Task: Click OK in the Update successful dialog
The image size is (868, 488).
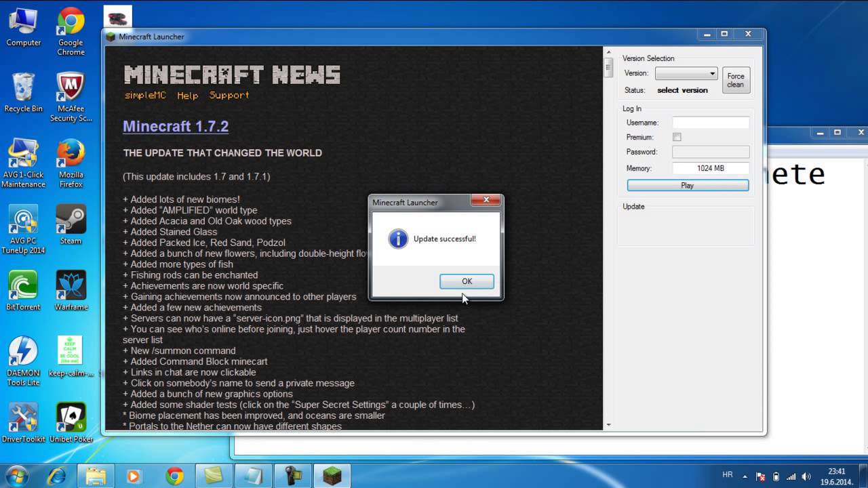Action: [467, 281]
